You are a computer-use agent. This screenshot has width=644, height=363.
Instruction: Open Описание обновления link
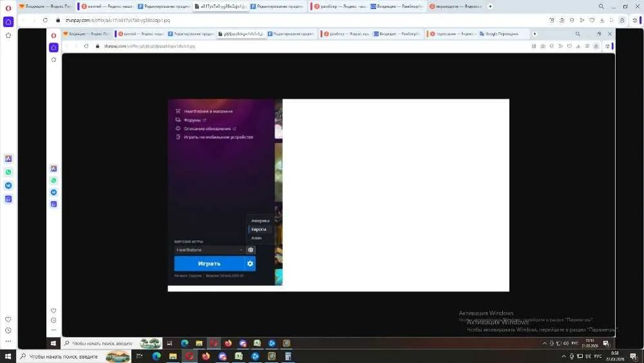tap(207, 129)
